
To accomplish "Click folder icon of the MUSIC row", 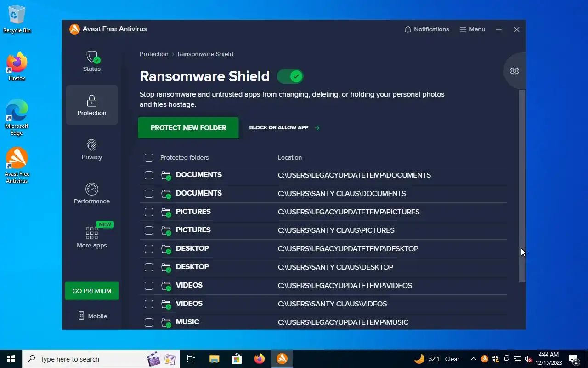I will click(166, 322).
